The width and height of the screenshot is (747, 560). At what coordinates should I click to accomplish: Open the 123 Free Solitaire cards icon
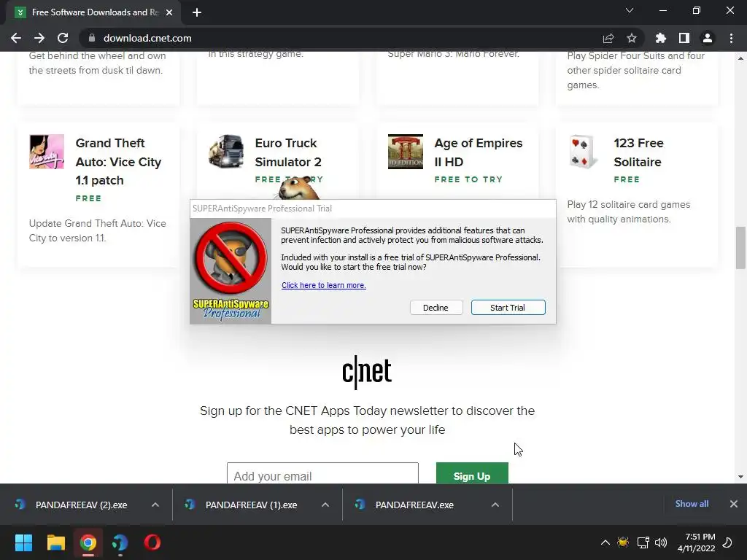[584, 152]
